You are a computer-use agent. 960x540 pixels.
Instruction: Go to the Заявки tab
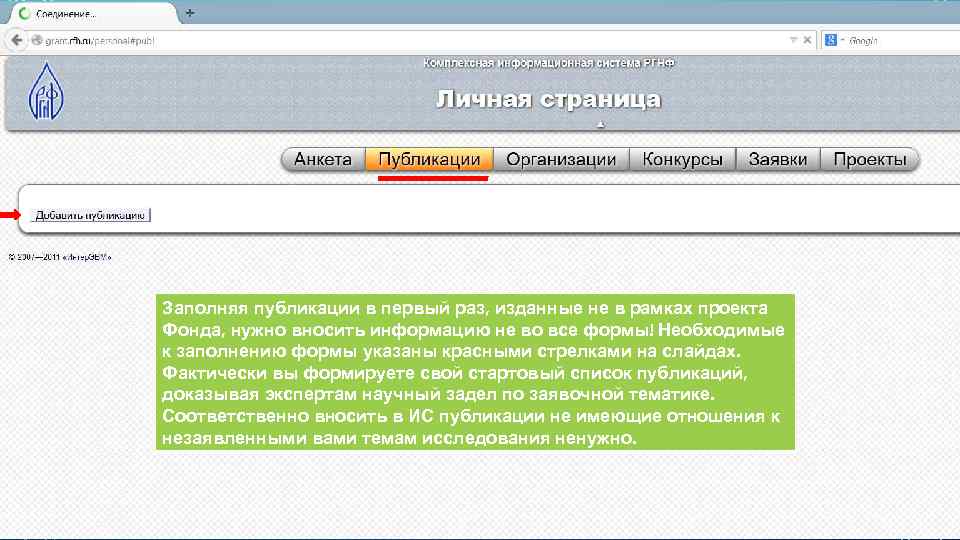[778, 159]
